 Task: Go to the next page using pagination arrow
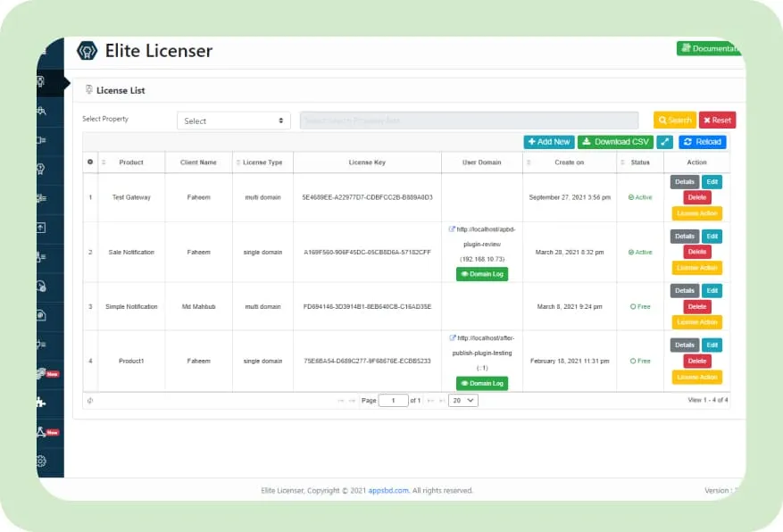tap(430, 401)
